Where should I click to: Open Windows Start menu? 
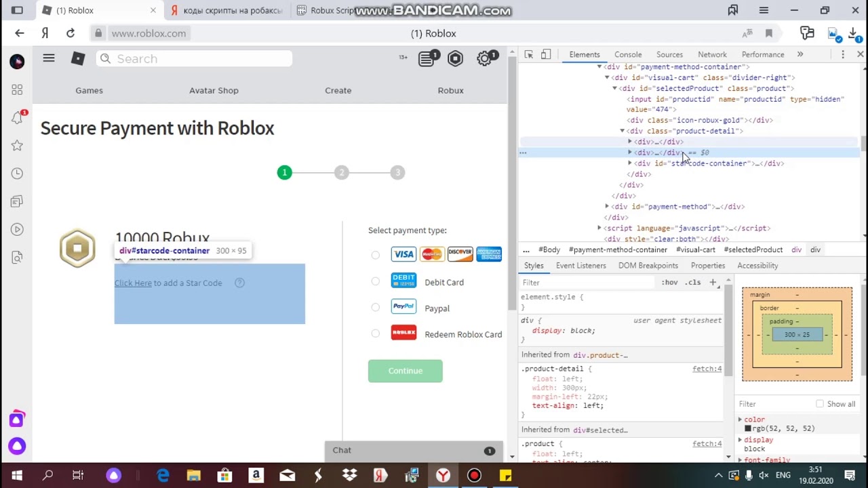[16, 476]
